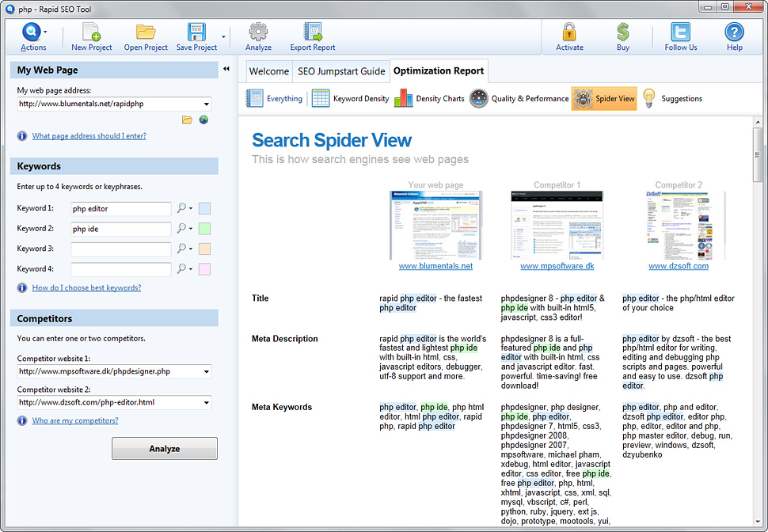Show the Everything report view

point(274,98)
